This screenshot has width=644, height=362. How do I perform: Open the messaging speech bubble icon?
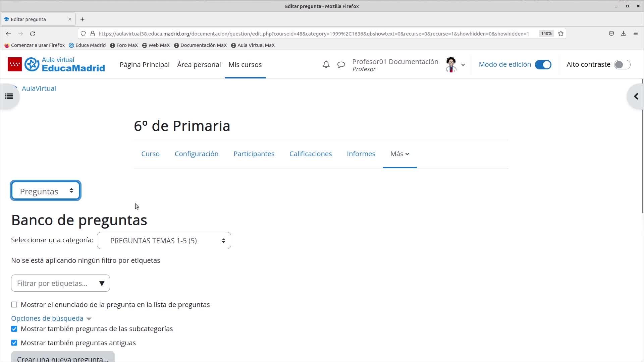point(341,64)
